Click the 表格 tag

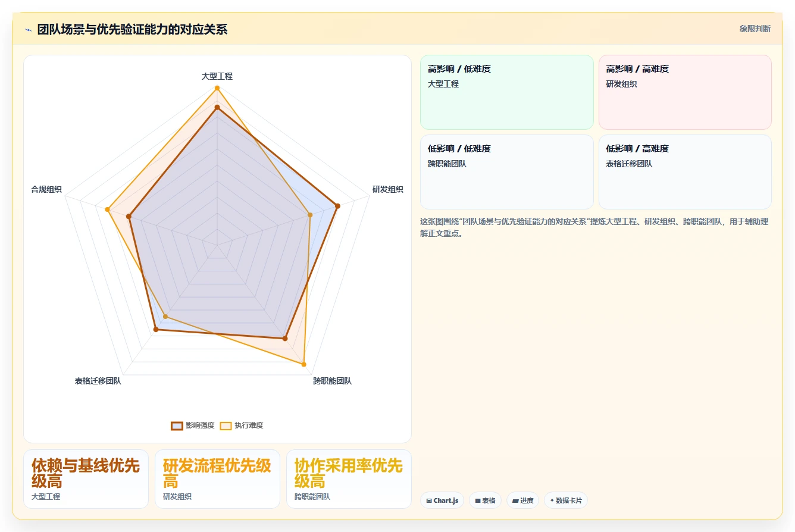click(486, 500)
